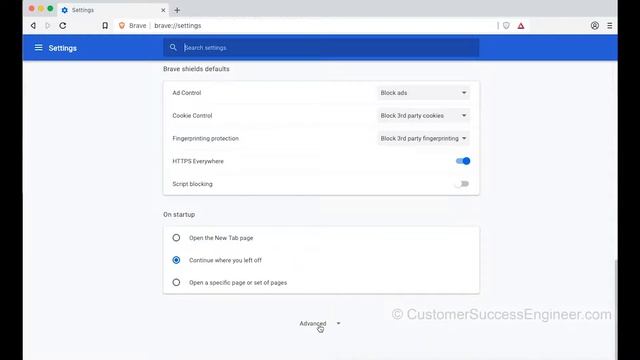Open the Ad Control dropdown
The height and width of the screenshot is (360, 640).
423,93
